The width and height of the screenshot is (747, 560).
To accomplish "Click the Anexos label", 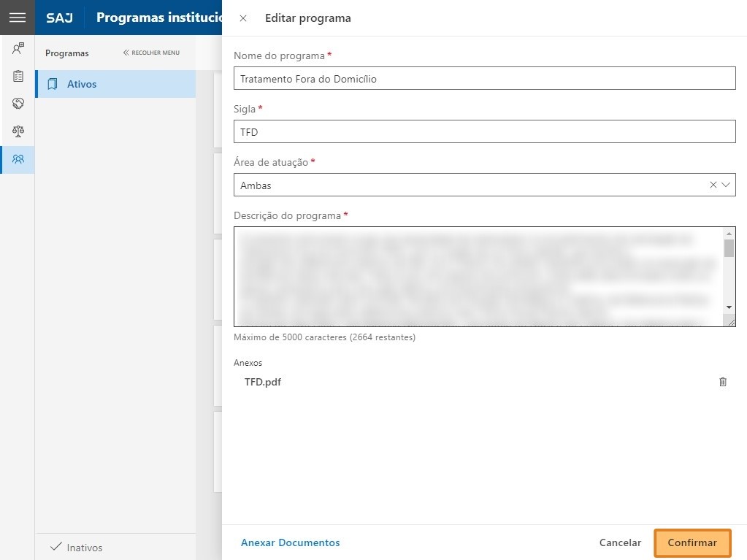I will (248, 363).
